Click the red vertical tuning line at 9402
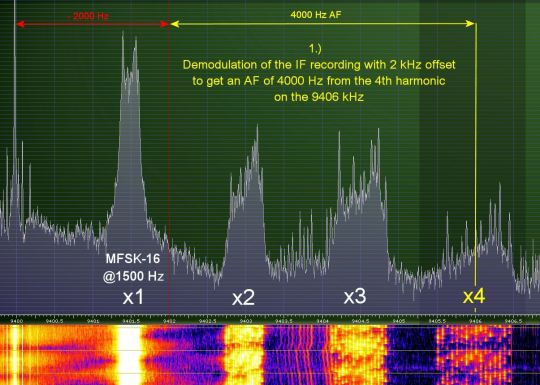The width and height of the screenshot is (540, 385). click(169, 157)
